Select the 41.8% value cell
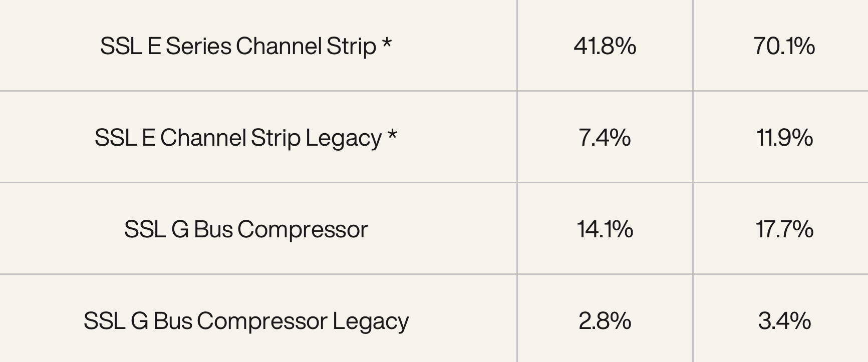The width and height of the screenshot is (868, 362). 605,46
